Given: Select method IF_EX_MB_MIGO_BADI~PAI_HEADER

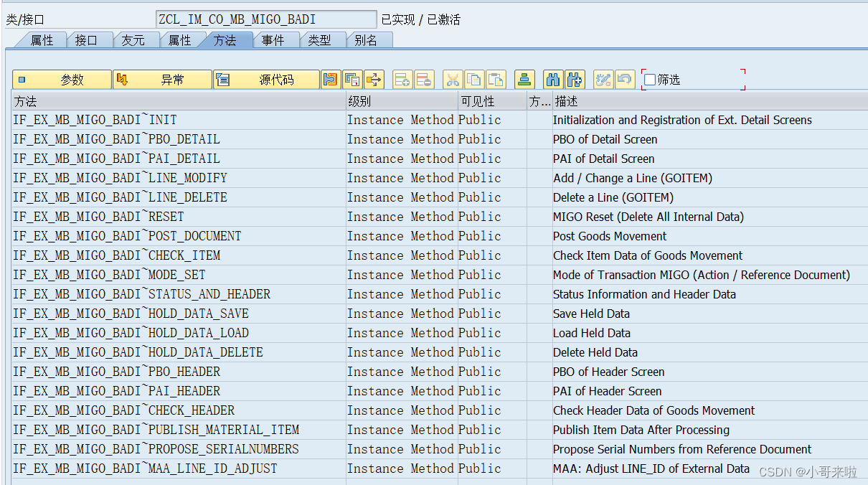Looking at the screenshot, I should [116, 391].
